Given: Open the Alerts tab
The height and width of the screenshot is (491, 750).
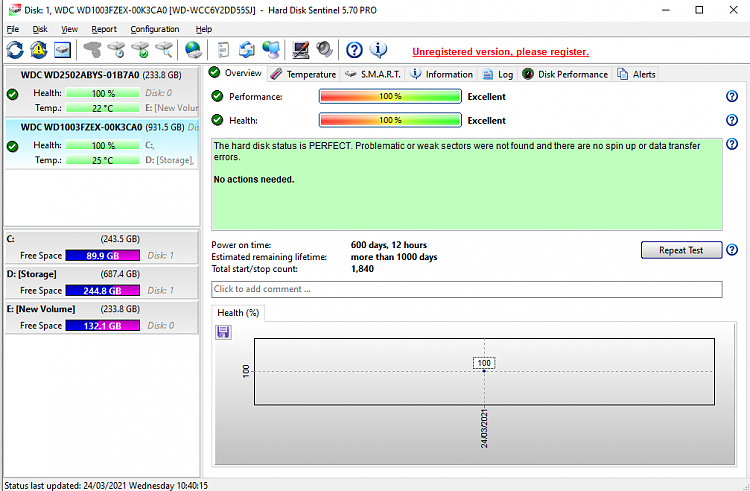Looking at the screenshot, I should pos(636,74).
